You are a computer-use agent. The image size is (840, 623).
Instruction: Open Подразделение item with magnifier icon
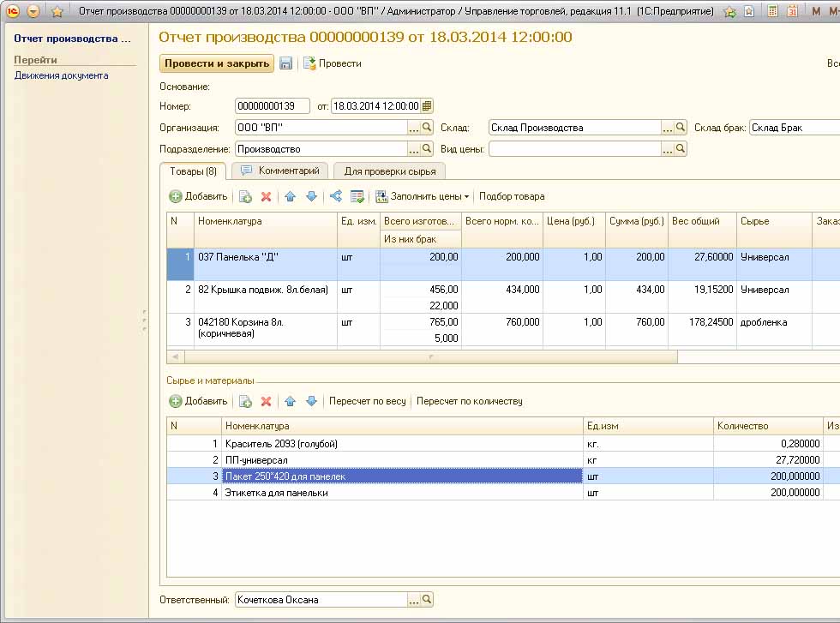point(427,149)
